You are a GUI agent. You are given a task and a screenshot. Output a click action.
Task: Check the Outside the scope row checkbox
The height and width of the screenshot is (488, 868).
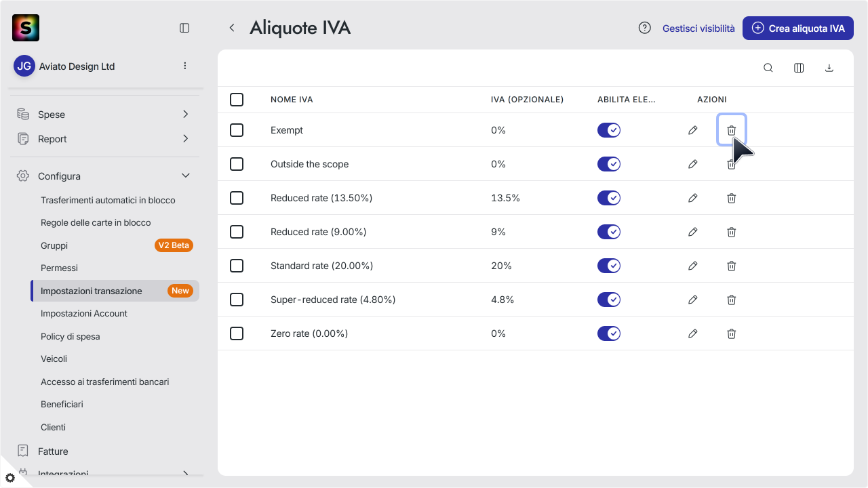[x=237, y=164]
